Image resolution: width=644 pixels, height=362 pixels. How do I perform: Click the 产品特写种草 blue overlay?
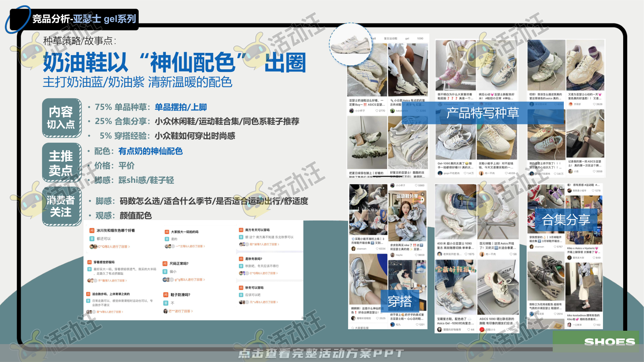(x=483, y=113)
